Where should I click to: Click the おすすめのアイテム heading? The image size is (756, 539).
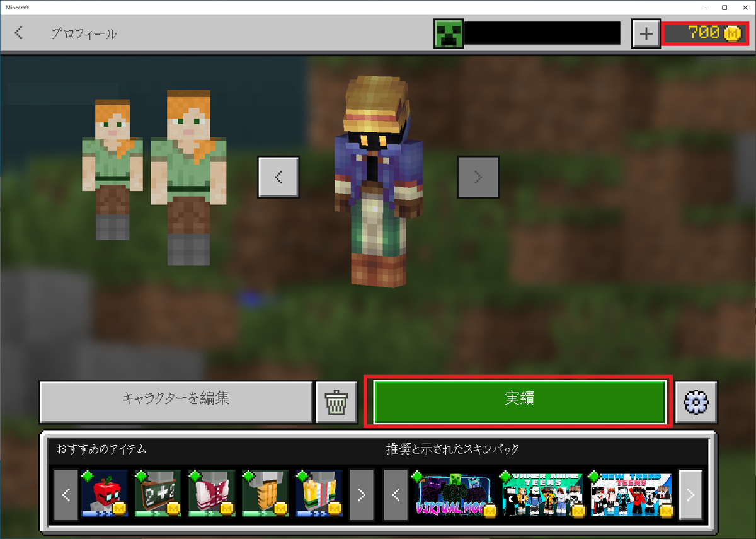pos(101,449)
